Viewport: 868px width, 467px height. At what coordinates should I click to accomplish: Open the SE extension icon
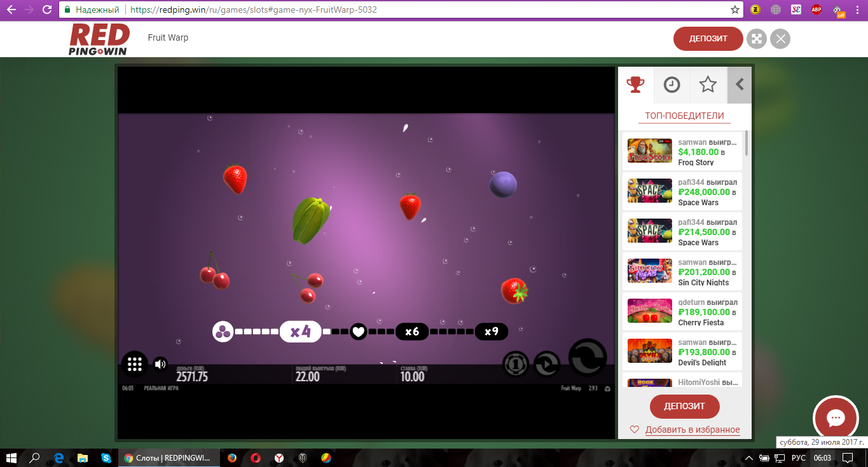click(x=796, y=10)
